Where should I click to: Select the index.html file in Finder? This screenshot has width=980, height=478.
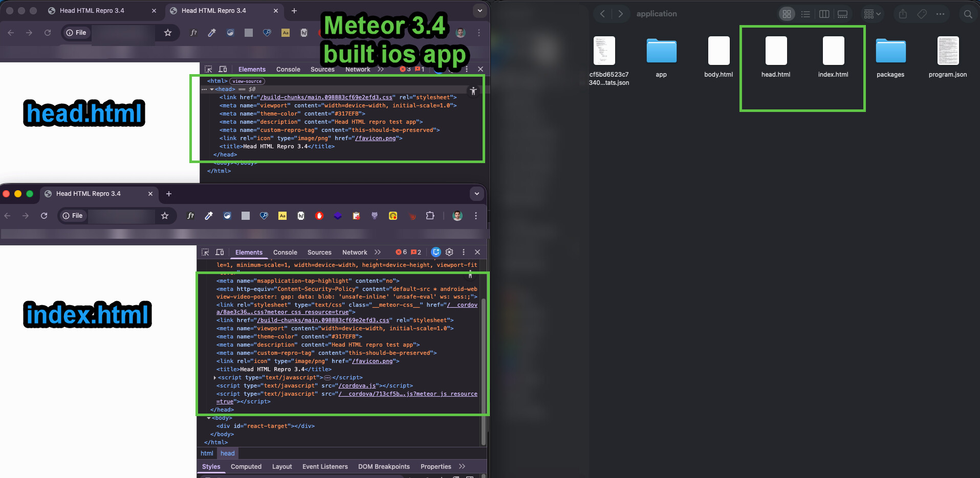[x=833, y=57]
